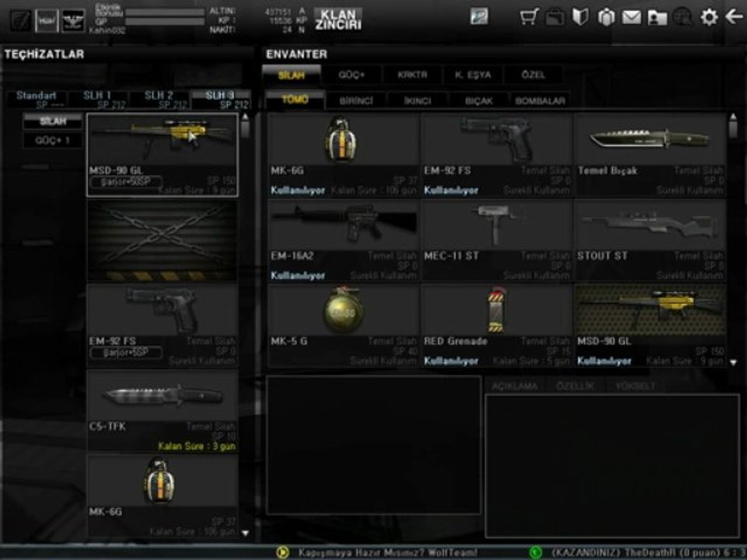Select the SLH 2 loadout tab
Screen dimensions: 747x560
point(159,100)
